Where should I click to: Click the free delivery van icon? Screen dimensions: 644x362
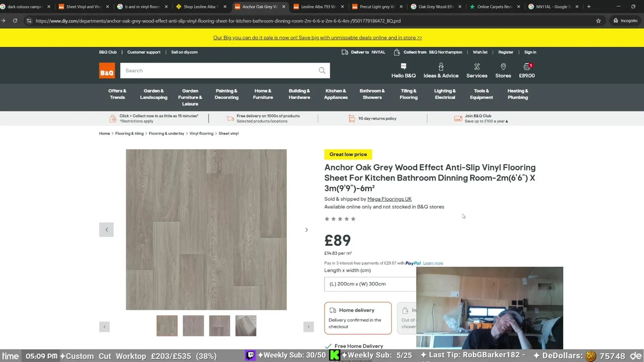point(230,119)
